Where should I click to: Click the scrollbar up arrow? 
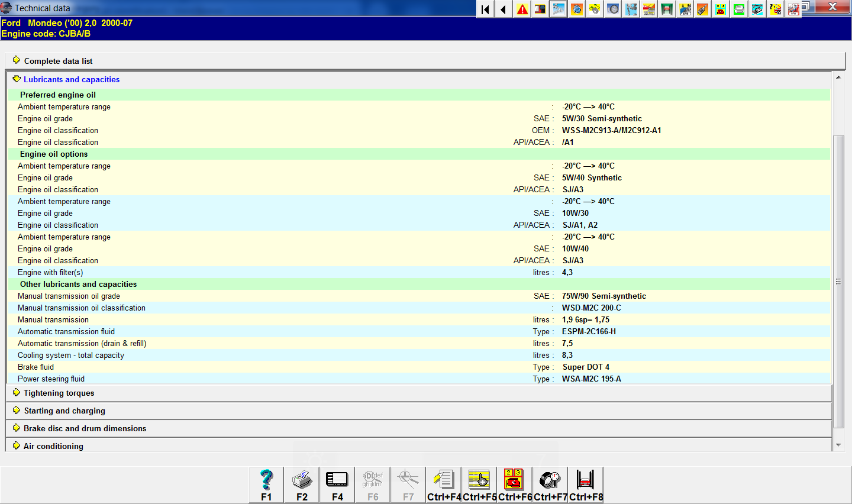838,77
